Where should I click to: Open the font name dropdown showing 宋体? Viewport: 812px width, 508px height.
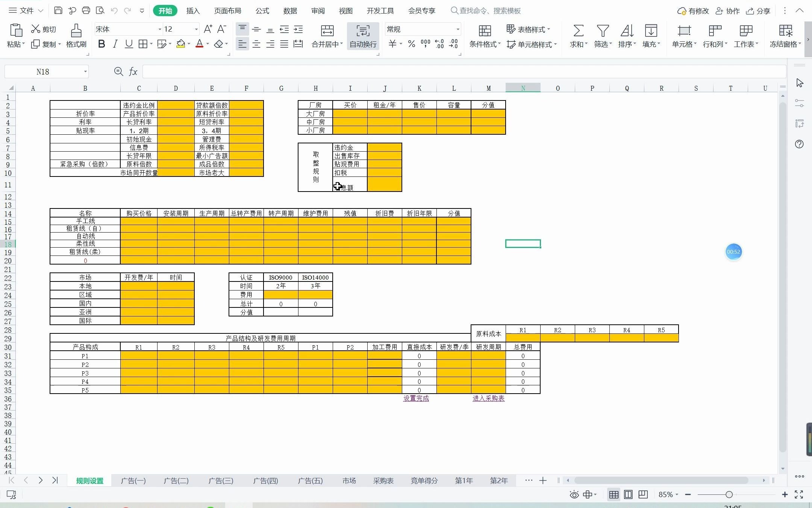160,29
